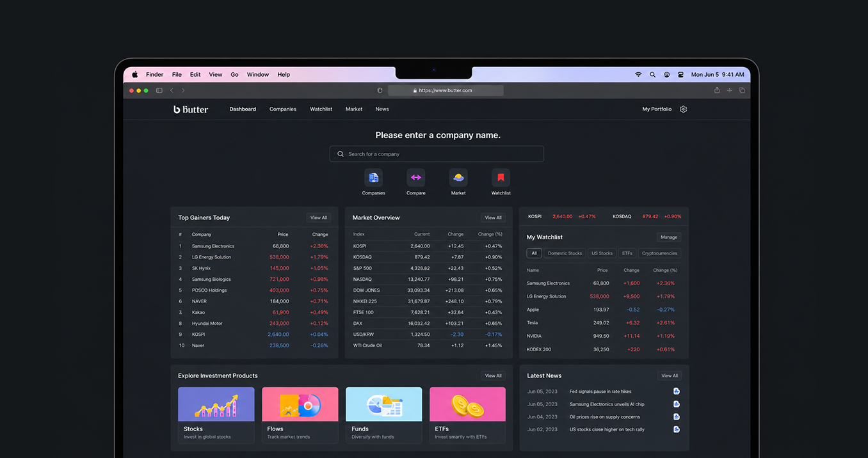The width and height of the screenshot is (868, 458).
Task: Click the browser address bar
Action: pos(446,91)
